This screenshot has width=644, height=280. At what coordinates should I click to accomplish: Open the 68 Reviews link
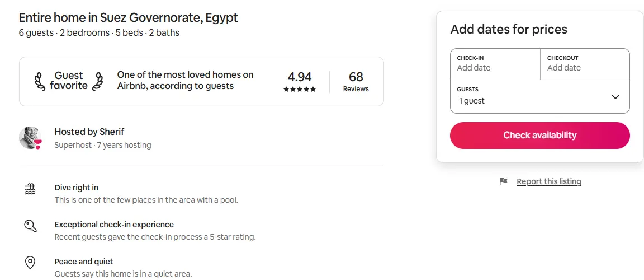[x=356, y=81]
